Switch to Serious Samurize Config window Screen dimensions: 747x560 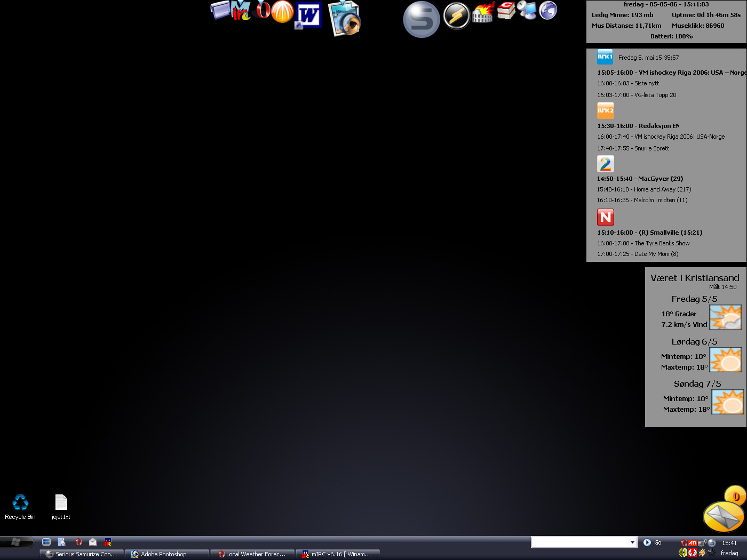tap(82, 554)
